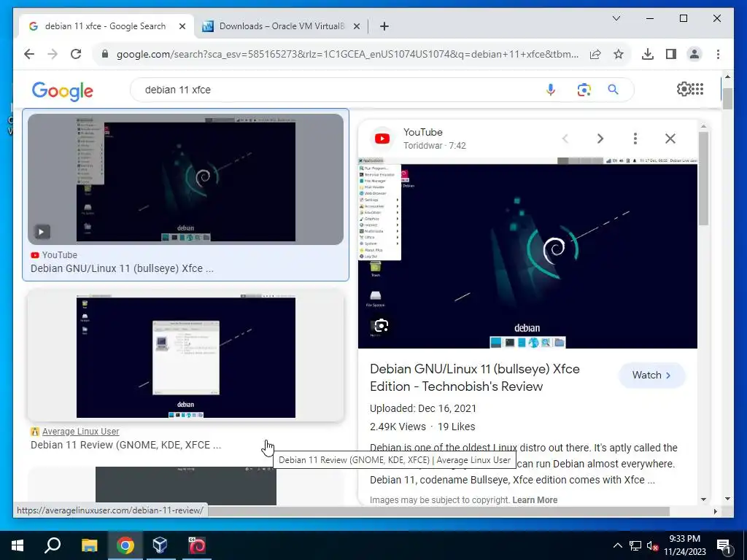This screenshot has height=560, width=747.
Task: Open the Windows Start menu
Action: [x=18, y=545]
